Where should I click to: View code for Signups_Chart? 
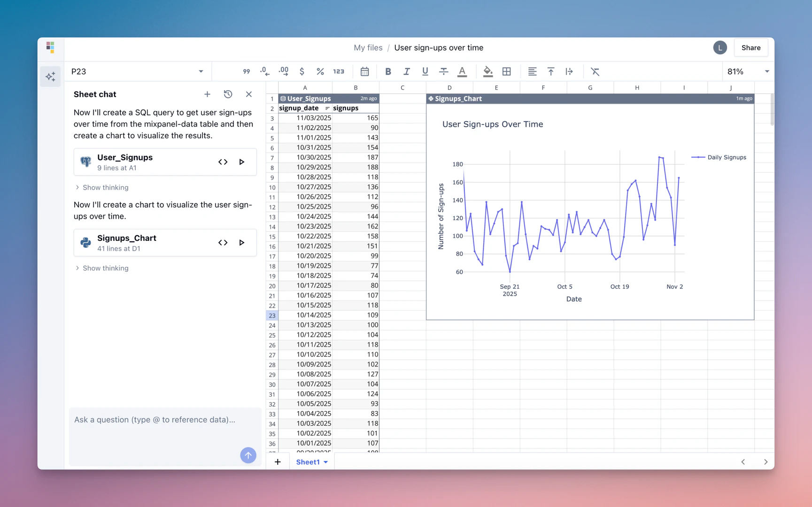pos(223,243)
